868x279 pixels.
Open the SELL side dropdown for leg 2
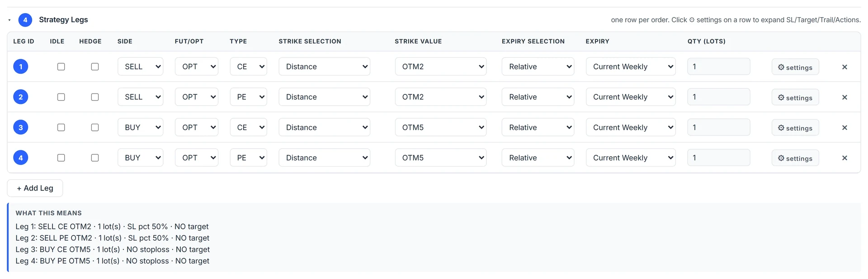coord(141,97)
